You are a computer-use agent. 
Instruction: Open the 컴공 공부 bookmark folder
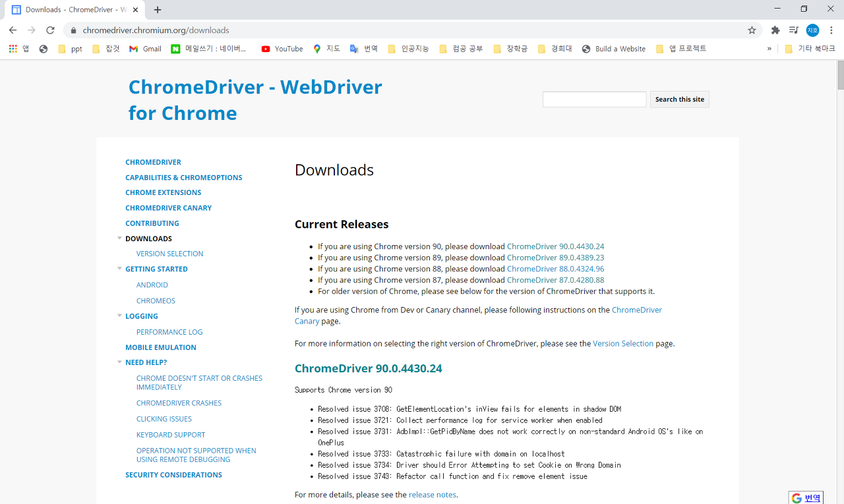[461, 49]
